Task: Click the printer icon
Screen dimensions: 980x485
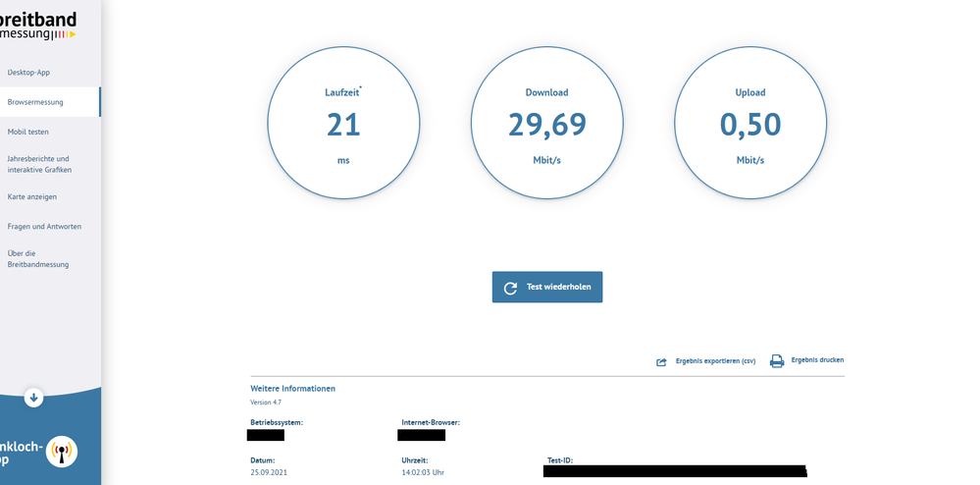Action: (x=777, y=360)
